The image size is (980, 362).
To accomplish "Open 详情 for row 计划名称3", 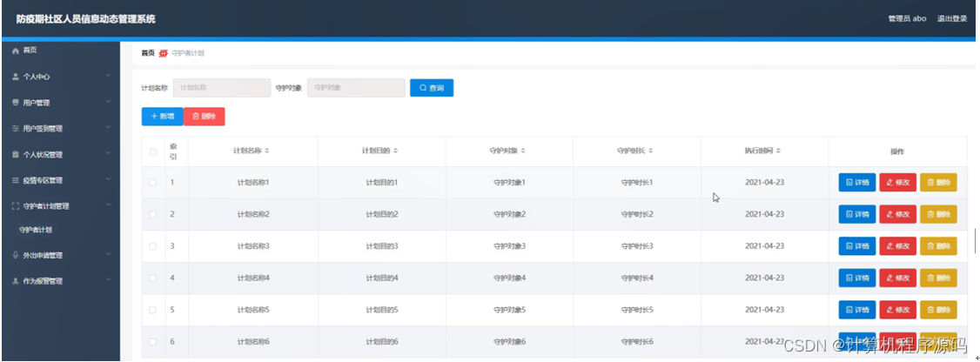I will click(857, 246).
